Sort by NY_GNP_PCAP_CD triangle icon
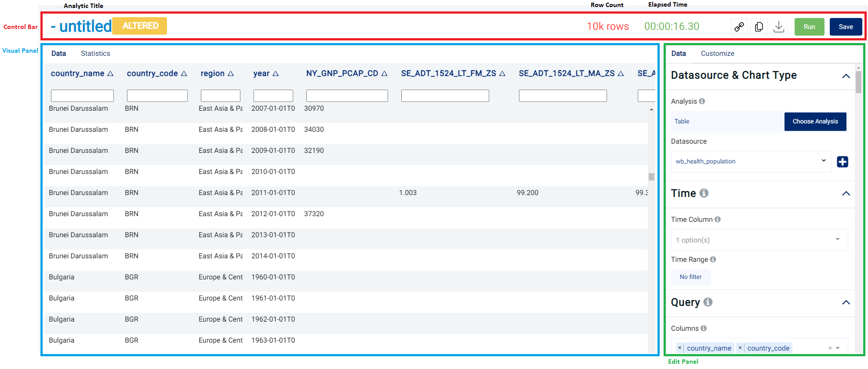This screenshot has height=369, width=868. pos(384,73)
